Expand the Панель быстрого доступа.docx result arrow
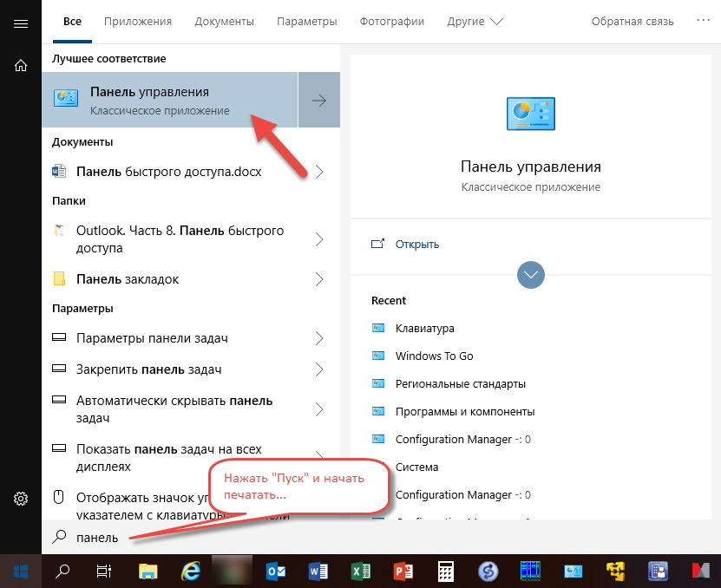 [319, 172]
